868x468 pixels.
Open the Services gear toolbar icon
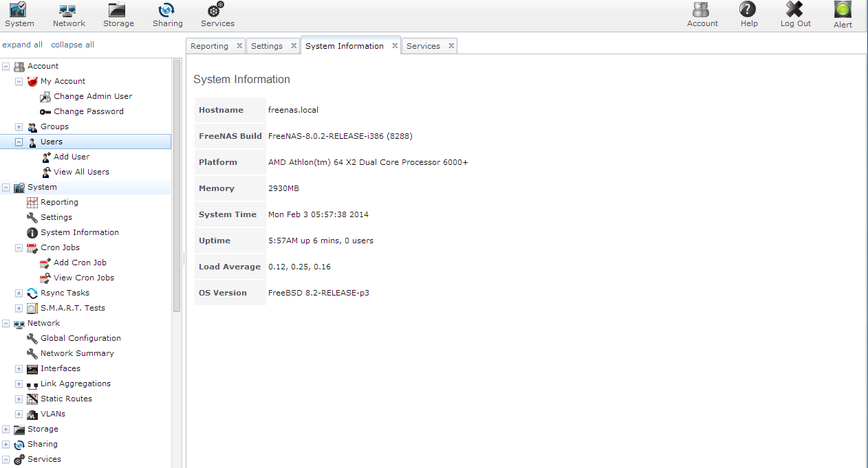click(x=216, y=10)
